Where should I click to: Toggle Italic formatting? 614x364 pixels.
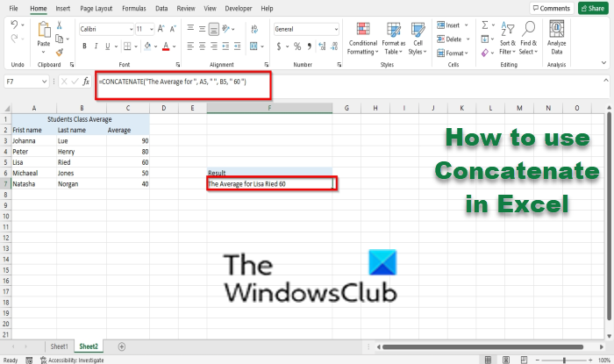(x=96, y=46)
